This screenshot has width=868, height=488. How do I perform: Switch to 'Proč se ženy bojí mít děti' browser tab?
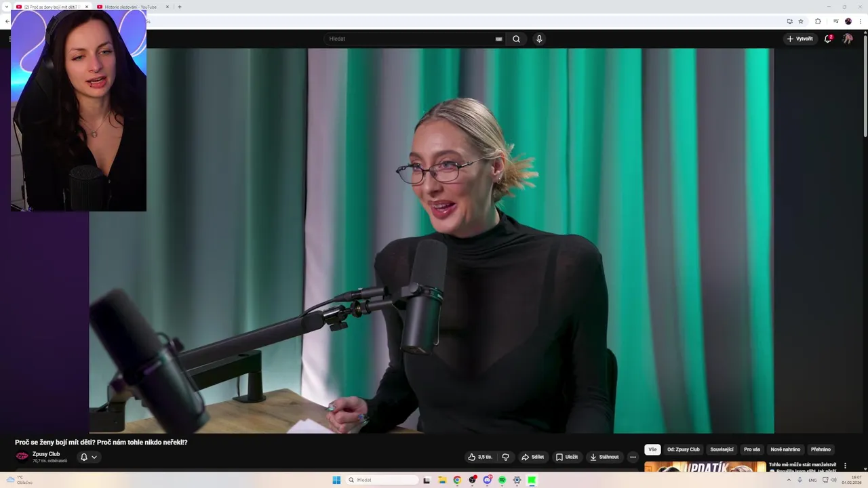52,7
